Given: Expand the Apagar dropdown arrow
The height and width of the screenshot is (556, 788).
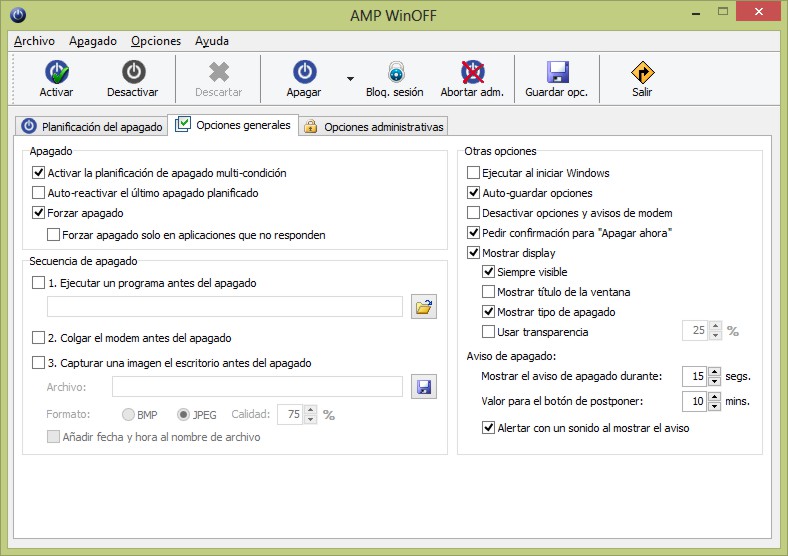Looking at the screenshot, I should pos(350,78).
